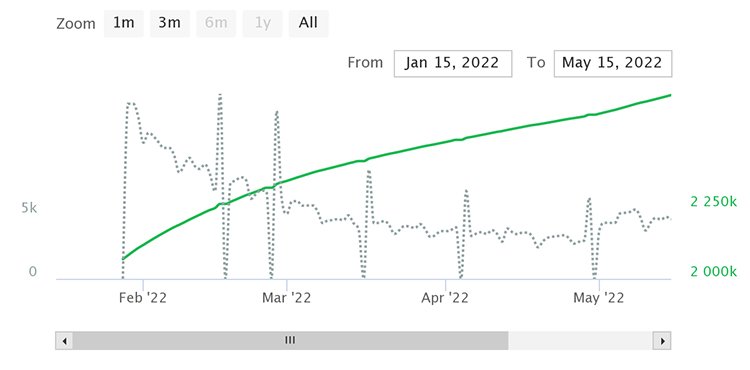Click the scrollbar right arrow
The width and height of the screenshot is (750, 370).
pyautogui.click(x=662, y=341)
